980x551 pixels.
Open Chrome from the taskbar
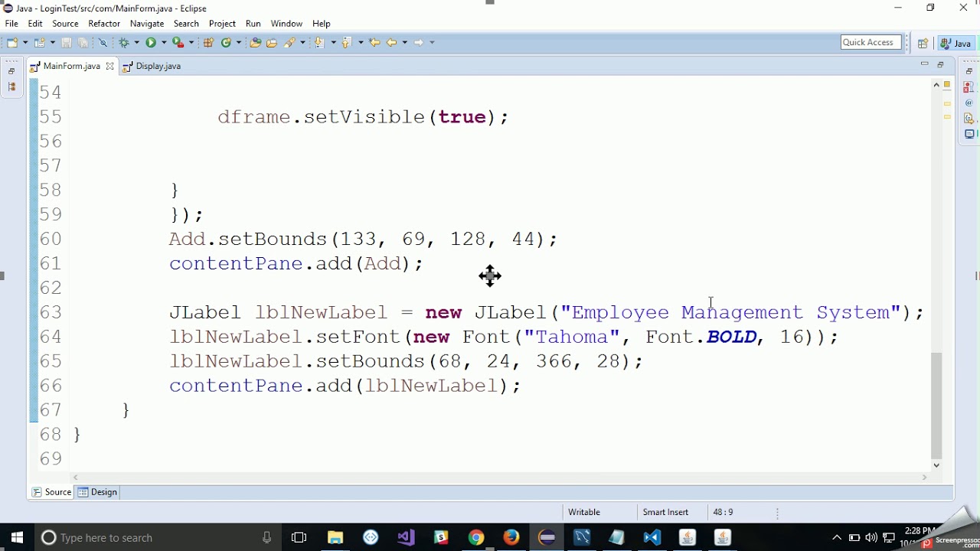click(x=476, y=537)
